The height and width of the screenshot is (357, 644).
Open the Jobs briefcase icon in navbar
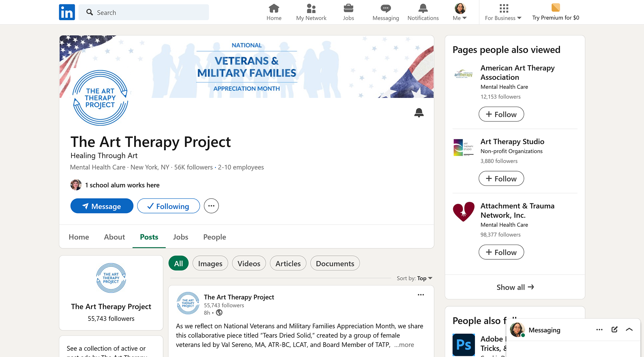[348, 12]
